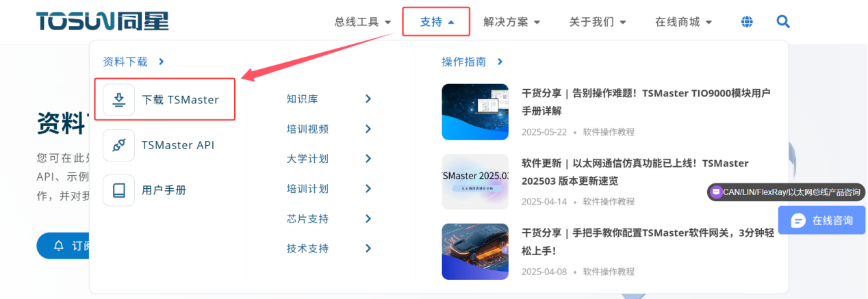Open the 操作指南 heading link
The height and width of the screenshot is (299, 868).
(464, 62)
